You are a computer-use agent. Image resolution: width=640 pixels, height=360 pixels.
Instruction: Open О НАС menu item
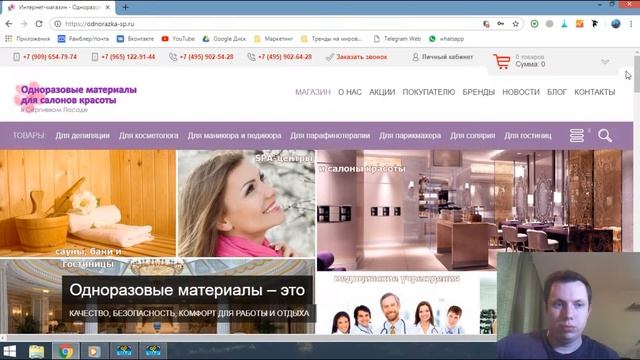[x=350, y=92]
